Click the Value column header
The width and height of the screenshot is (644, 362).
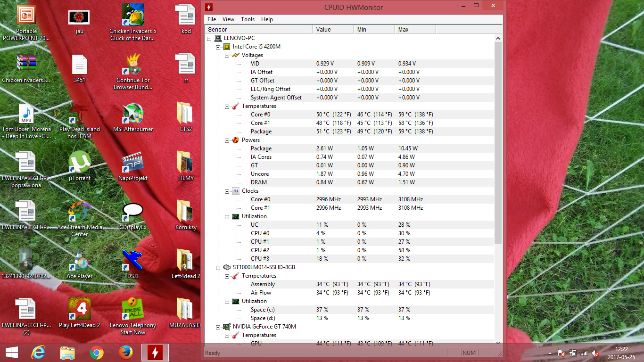pyautogui.click(x=333, y=29)
